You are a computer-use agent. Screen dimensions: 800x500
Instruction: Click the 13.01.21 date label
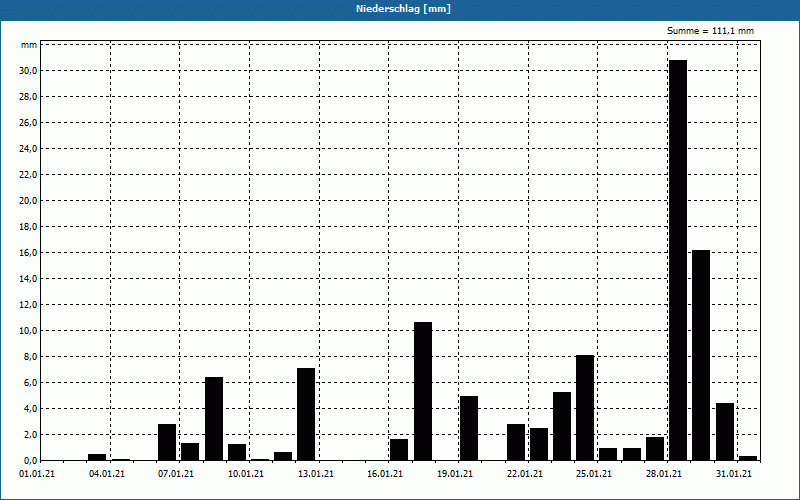tap(316, 474)
